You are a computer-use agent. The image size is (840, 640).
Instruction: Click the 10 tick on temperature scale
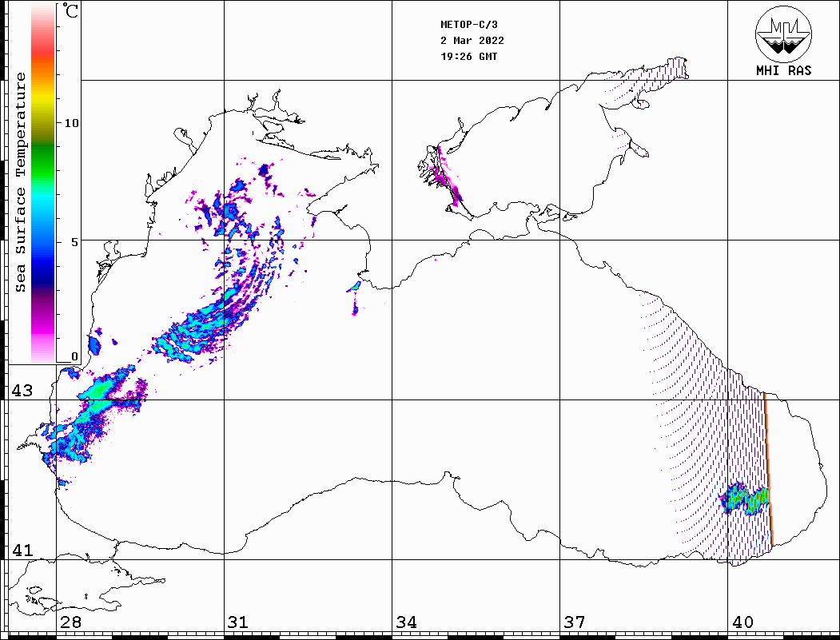pos(71,123)
